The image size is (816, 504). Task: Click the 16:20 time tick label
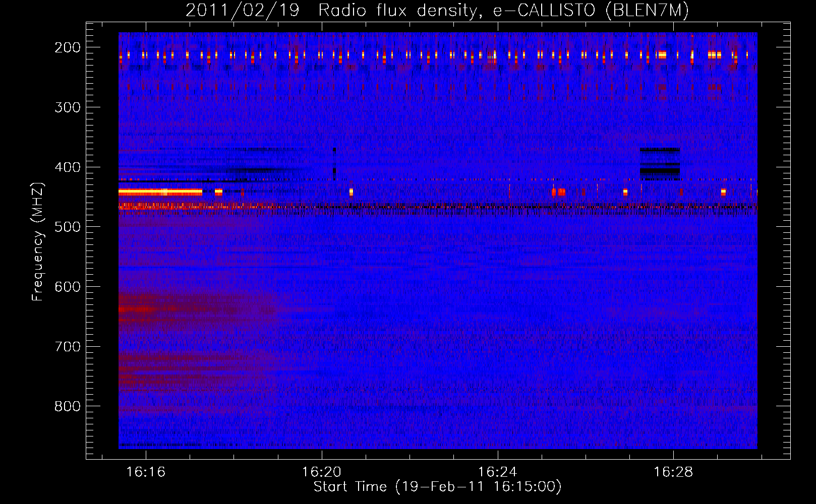[322, 472]
